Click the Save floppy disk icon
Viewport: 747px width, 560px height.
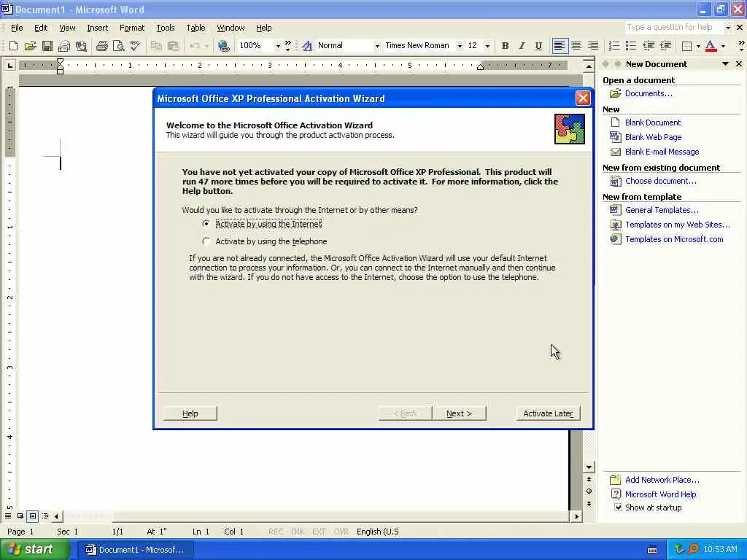tap(47, 46)
